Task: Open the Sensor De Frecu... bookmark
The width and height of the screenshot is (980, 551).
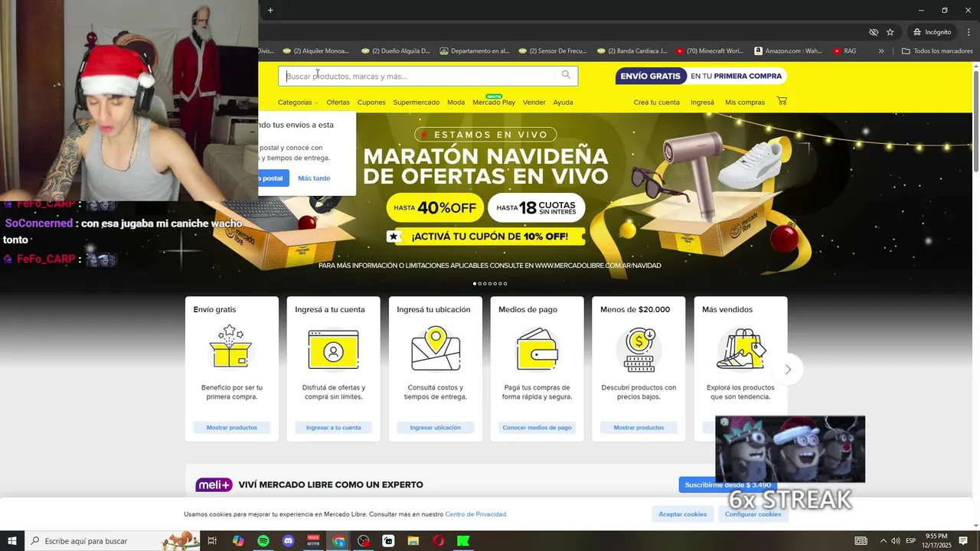Action: click(x=553, y=51)
